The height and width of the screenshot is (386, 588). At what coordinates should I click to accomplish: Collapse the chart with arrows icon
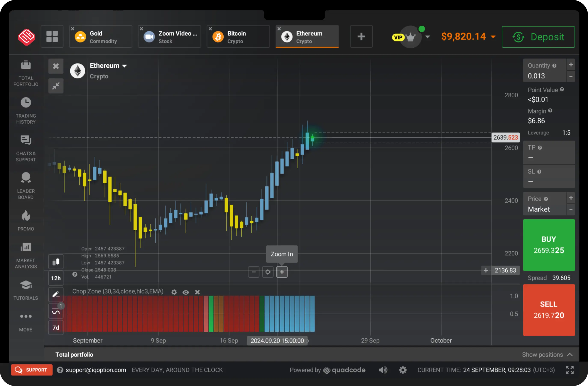point(56,86)
